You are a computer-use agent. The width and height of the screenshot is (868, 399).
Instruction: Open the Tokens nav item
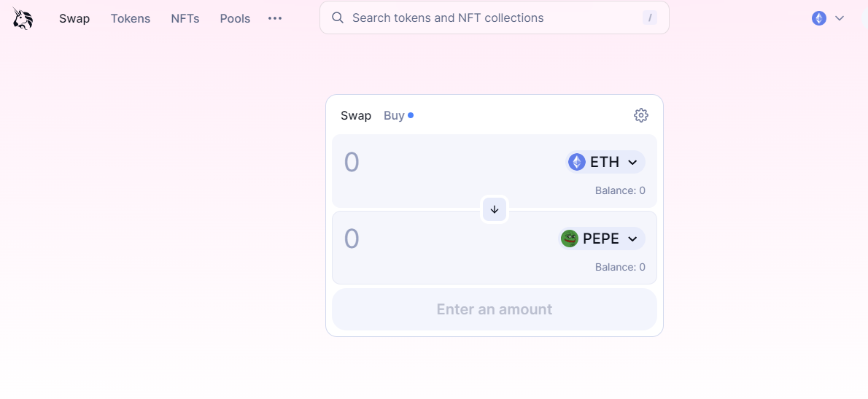(131, 18)
